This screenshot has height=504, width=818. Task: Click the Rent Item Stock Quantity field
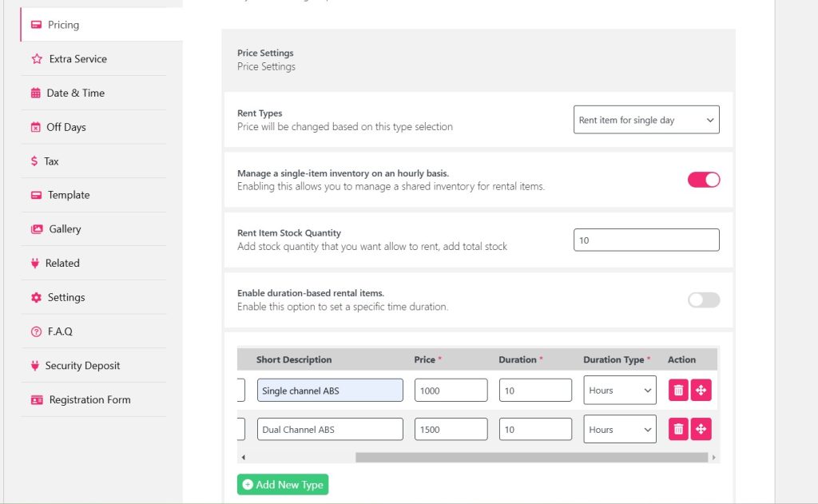(645, 240)
